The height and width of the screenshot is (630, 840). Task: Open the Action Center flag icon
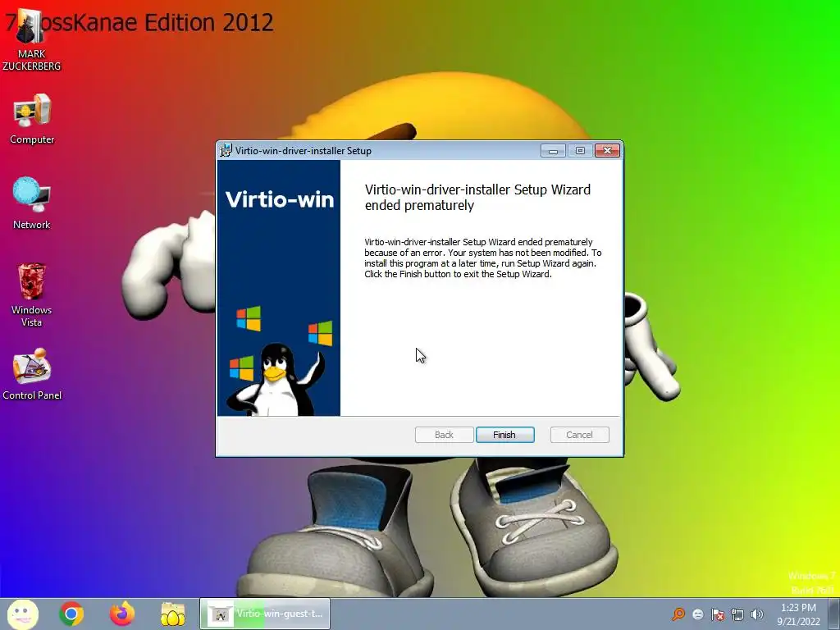point(718,614)
